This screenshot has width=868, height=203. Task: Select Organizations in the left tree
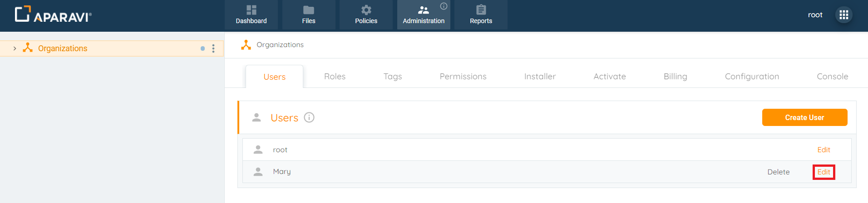pyautogui.click(x=63, y=48)
